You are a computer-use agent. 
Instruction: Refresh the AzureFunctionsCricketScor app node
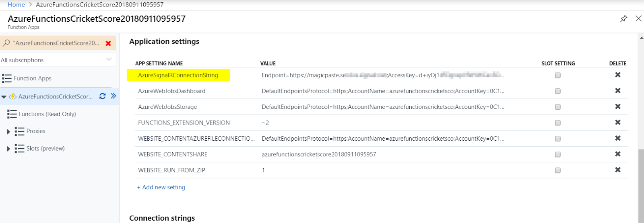coord(103,96)
